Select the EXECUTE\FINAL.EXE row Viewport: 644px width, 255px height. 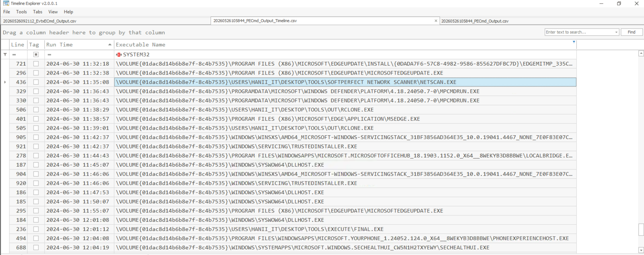[x=345, y=229]
